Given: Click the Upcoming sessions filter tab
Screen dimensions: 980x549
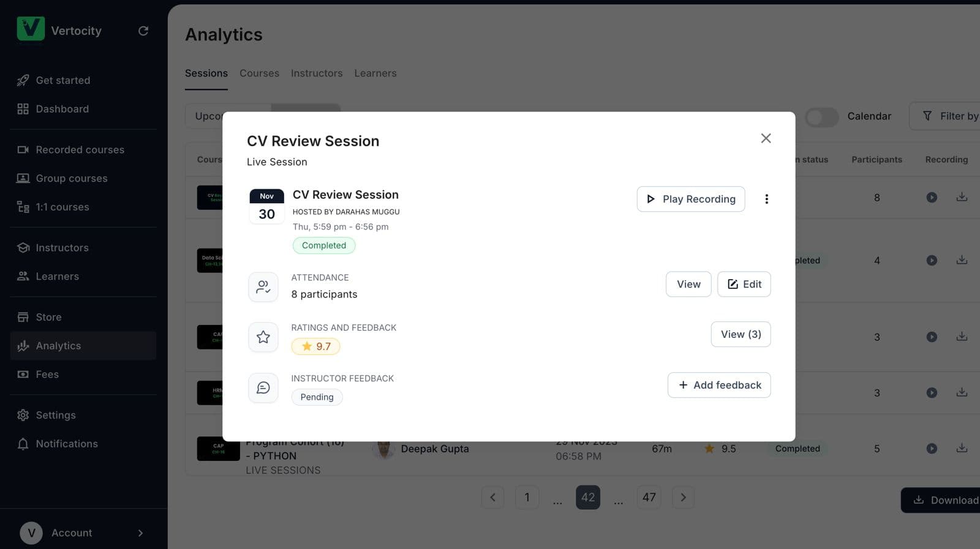Looking at the screenshot, I should pyautogui.click(x=208, y=116).
